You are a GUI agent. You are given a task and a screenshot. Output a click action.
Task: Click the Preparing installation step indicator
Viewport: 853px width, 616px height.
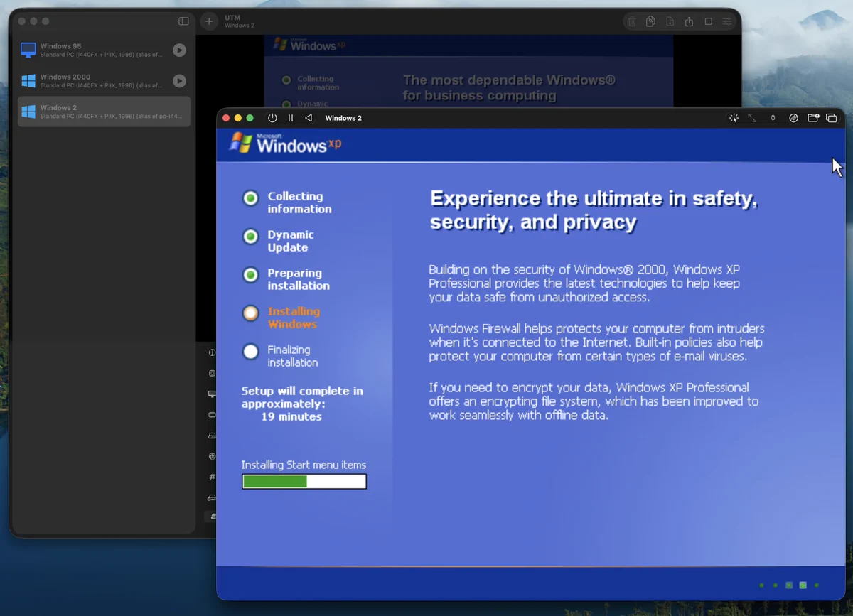(250, 275)
